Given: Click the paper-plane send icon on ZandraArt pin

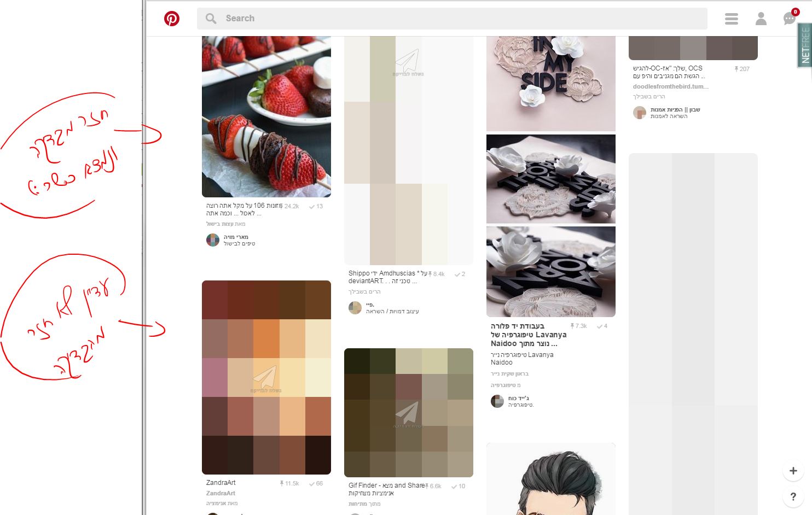Looking at the screenshot, I should (266, 378).
